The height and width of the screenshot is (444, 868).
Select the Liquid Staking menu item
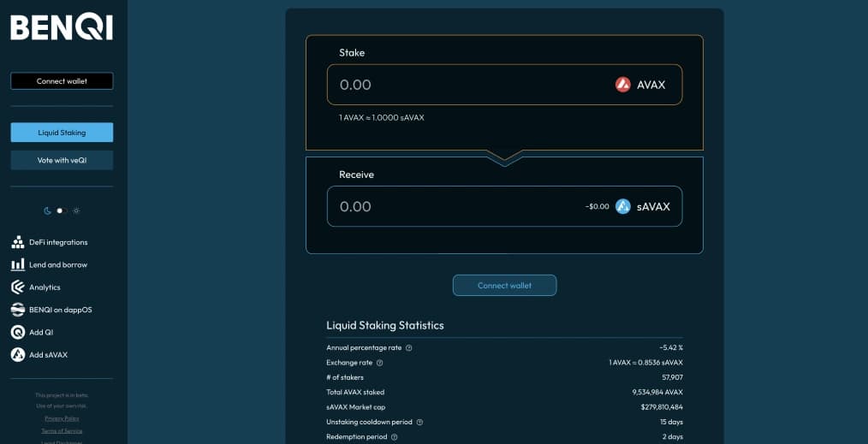click(x=62, y=133)
